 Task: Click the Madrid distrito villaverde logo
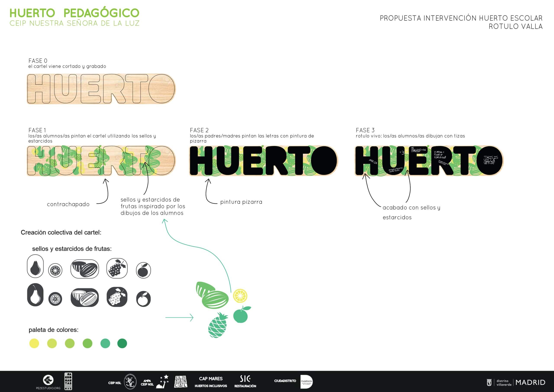516,382
